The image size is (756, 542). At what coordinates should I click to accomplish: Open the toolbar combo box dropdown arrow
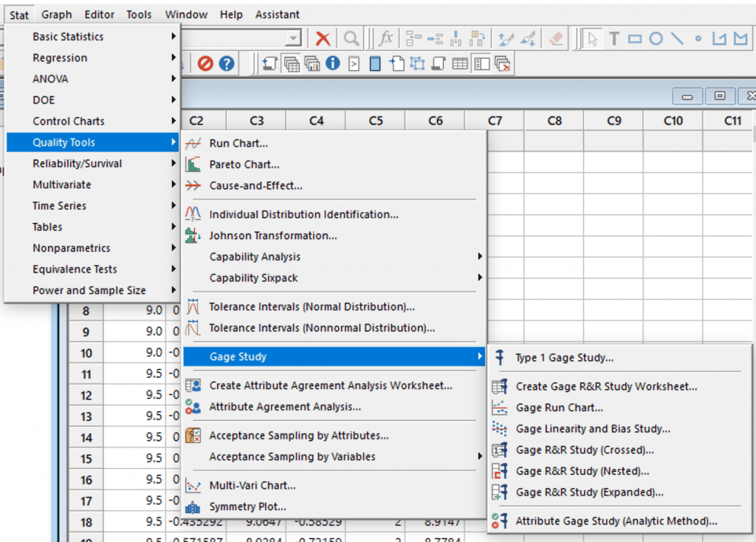point(292,38)
